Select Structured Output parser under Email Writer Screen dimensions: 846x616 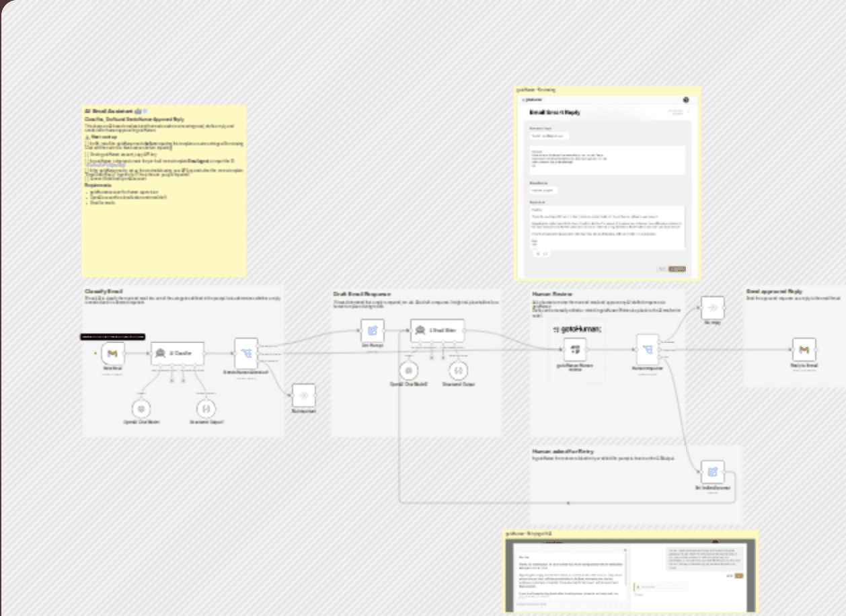pyautogui.click(x=458, y=371)
